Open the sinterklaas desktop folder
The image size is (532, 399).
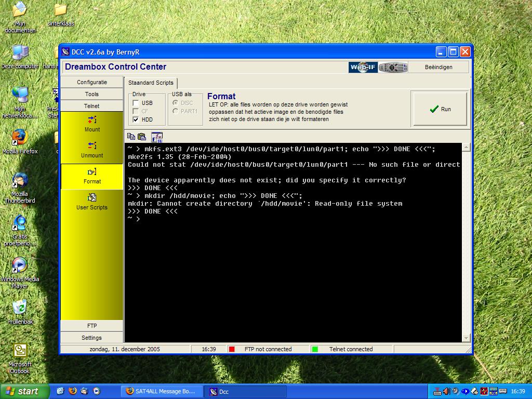[61, 14]
